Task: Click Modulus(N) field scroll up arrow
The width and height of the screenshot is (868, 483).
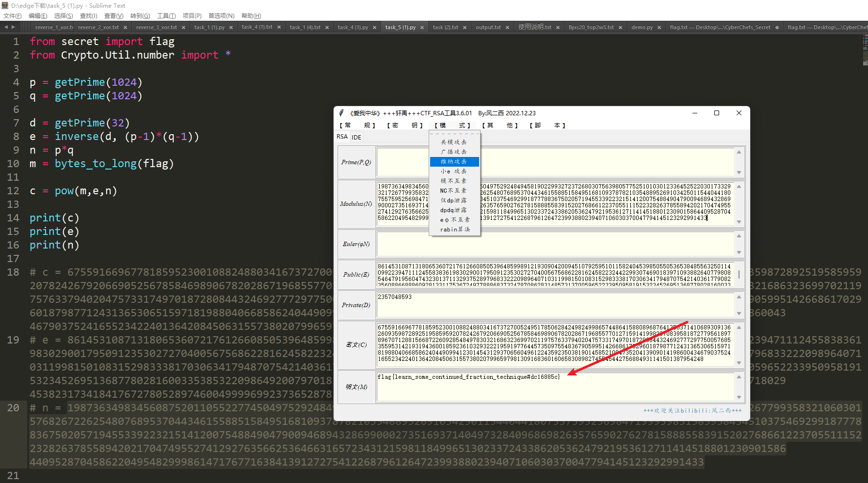Action: click(x=739, y=186)
